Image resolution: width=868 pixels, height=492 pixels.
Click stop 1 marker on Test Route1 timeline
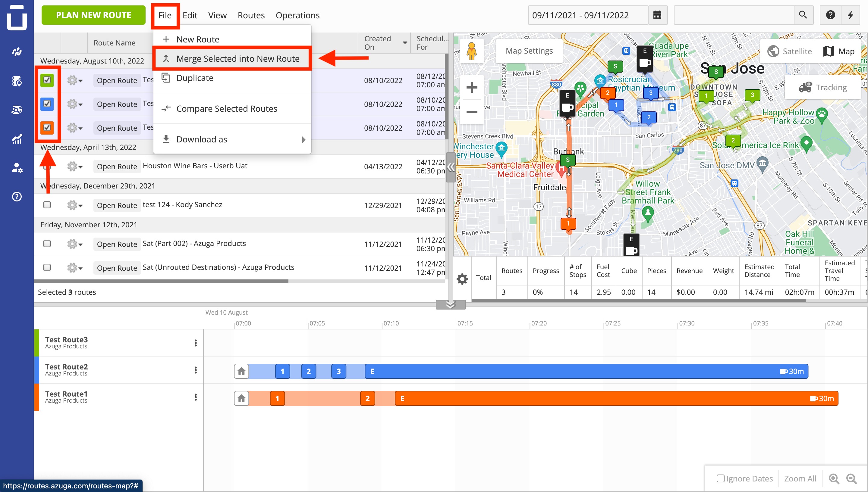(x=277, y=398)
